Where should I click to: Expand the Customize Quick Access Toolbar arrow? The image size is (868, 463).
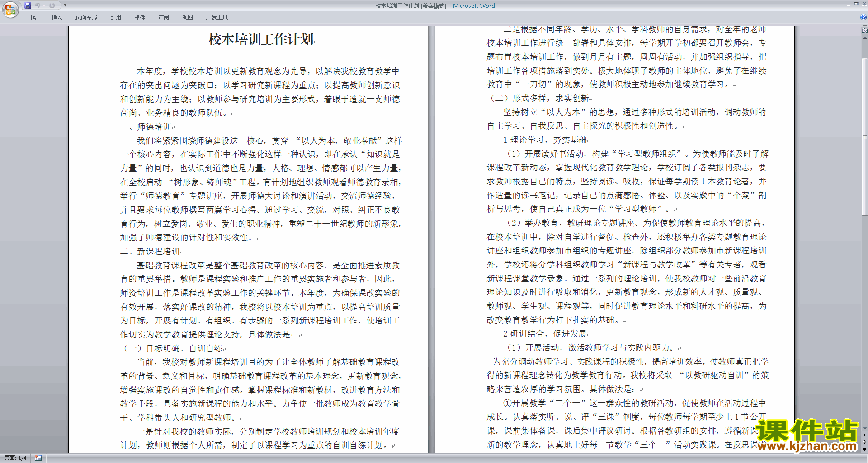click(65, 5)
